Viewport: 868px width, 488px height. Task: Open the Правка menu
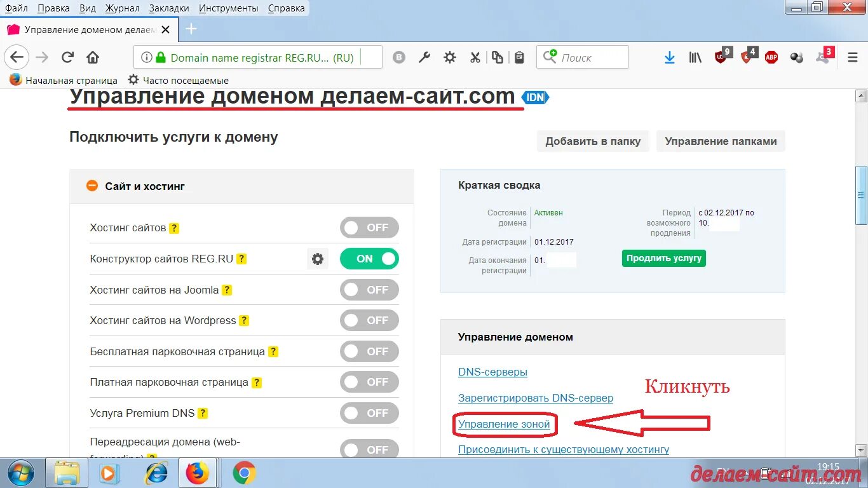point(54,8)
